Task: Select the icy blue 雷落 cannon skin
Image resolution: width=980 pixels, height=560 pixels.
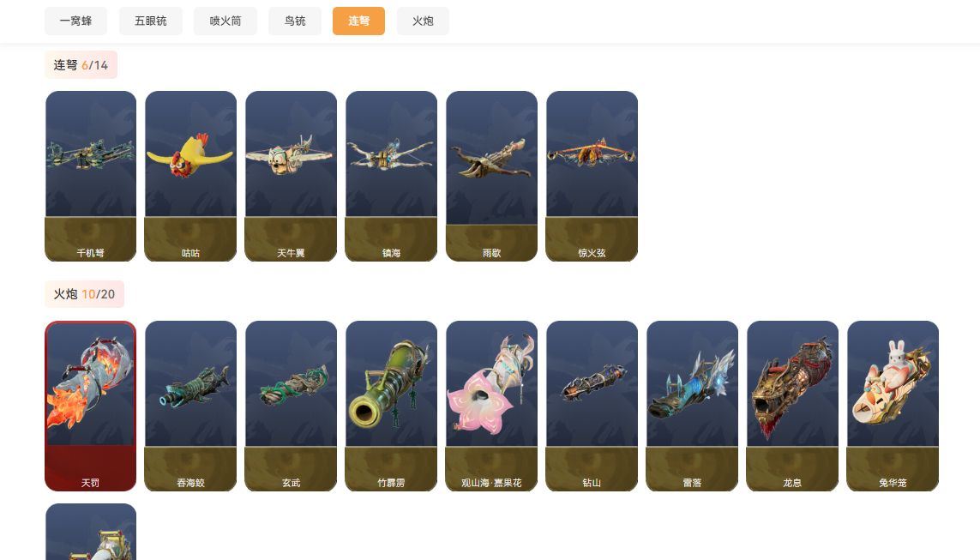Action: (x=692, y=406)
